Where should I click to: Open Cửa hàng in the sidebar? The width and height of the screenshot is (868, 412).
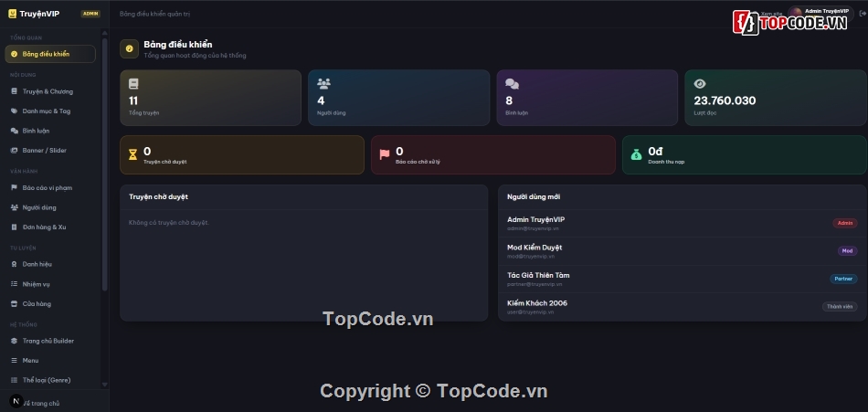click(x=50, y=304)
